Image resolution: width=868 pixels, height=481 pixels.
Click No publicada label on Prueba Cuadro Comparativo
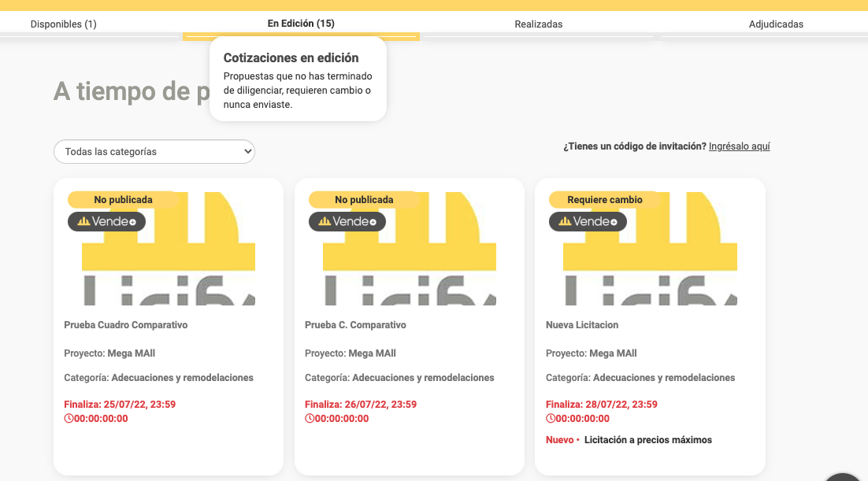123,200
